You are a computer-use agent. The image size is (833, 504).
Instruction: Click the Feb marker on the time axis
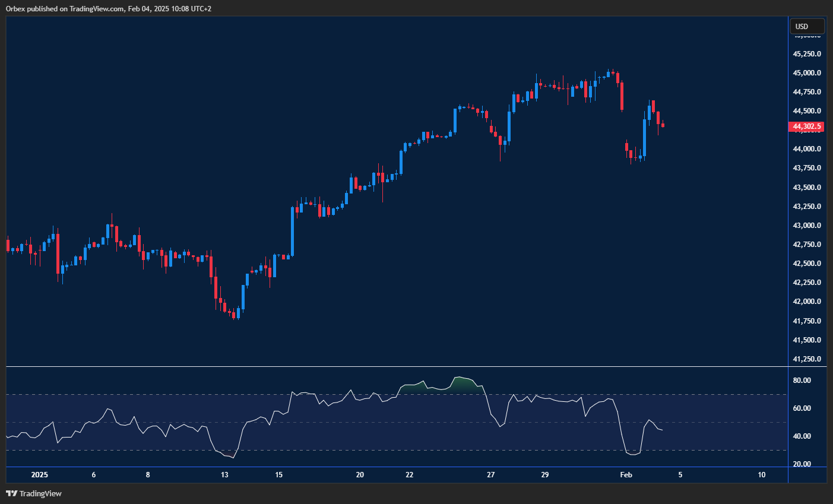[x=625, y=475]
